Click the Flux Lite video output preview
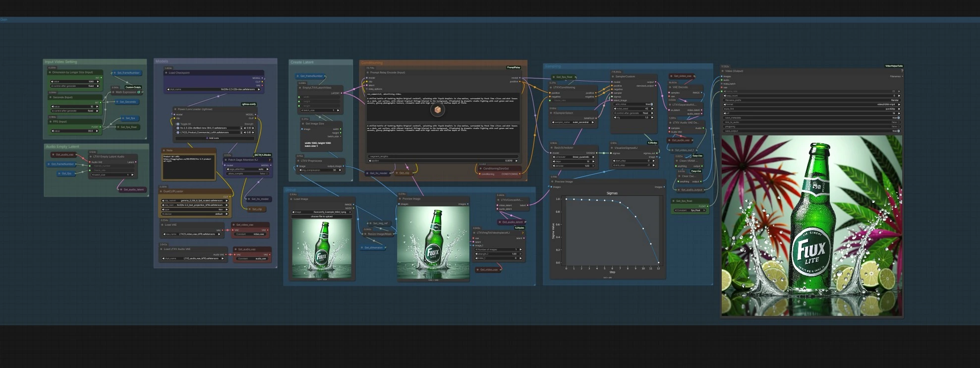Screen dimensions: 980x368 point(811,226)
